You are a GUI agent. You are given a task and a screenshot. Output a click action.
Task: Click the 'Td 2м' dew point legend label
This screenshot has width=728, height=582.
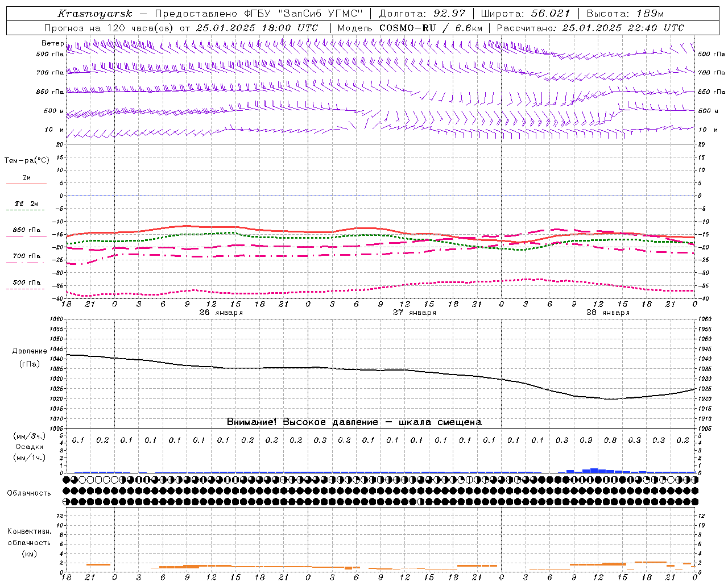pos(27,203)
